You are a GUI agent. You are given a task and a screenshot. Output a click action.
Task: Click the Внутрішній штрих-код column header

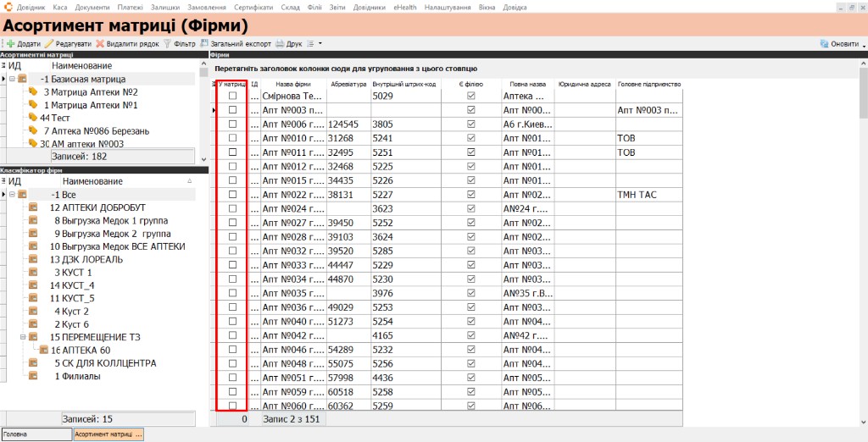(406, 84)
